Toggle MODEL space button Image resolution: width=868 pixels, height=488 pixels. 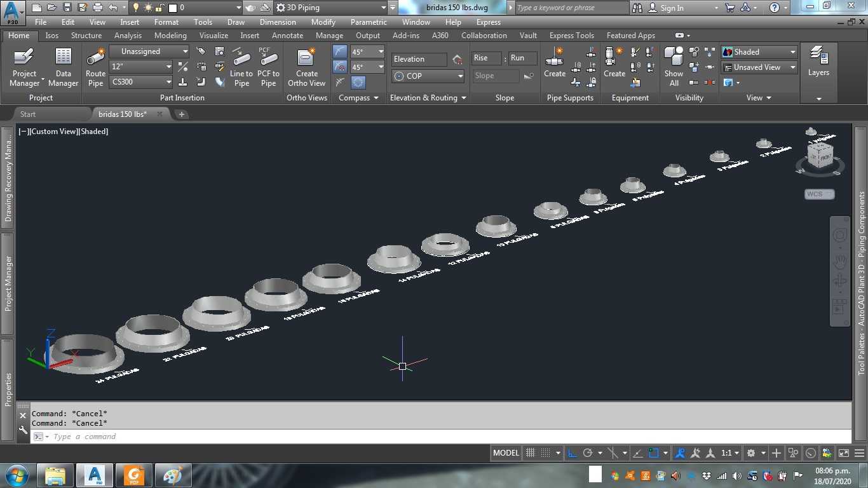pyautogui.click(x=506, y=453)
